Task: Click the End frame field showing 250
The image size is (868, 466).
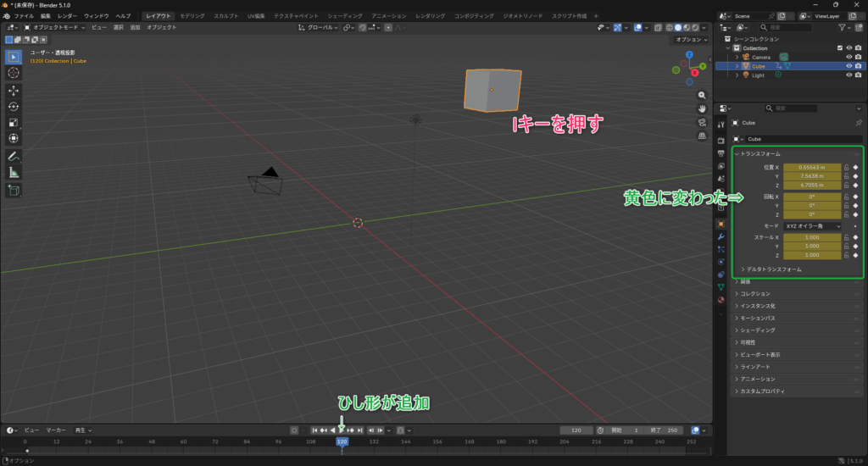Action: tap(669, 430)
